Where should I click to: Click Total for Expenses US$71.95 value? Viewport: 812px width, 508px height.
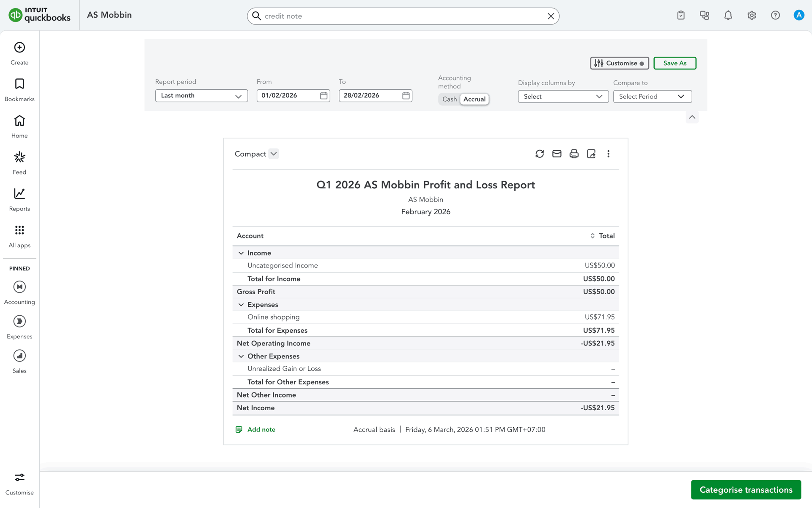[599, 331]
